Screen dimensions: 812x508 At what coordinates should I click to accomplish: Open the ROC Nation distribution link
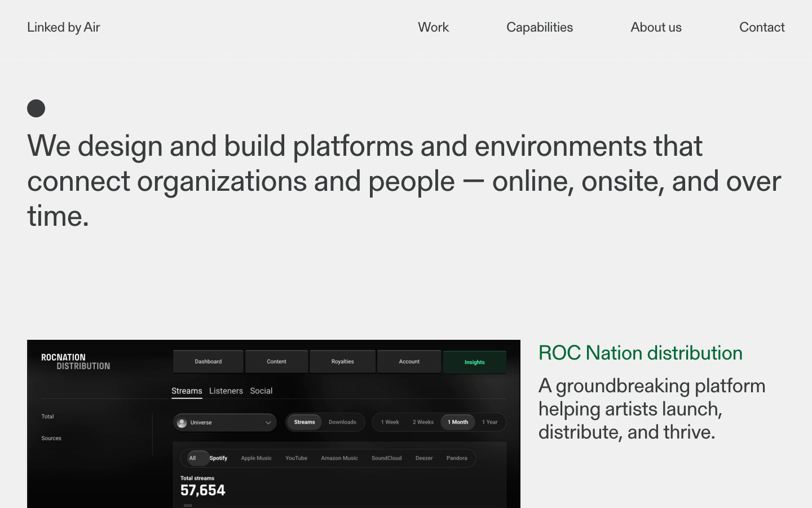[x=641, y=353]
